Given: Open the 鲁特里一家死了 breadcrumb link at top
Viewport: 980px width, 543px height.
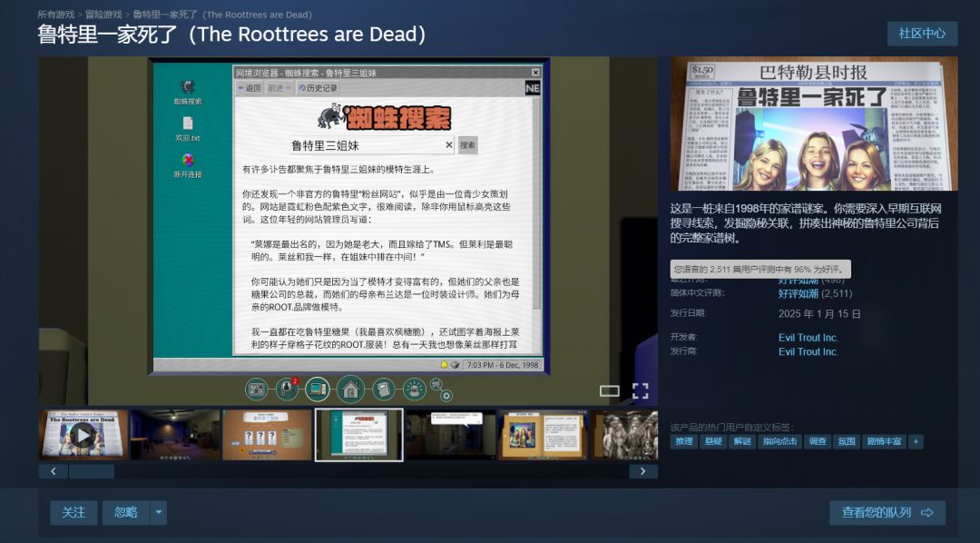Looking at the screenshot, I should pos(222,15).
